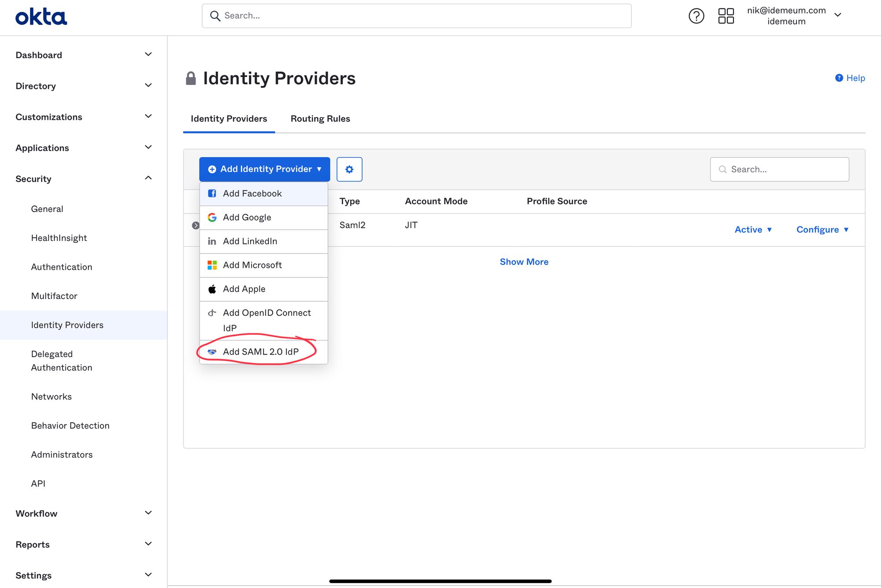This screenshot has height=588, width=881.
Task: Open the apps grid icon
Action: [x=726, y=16]
